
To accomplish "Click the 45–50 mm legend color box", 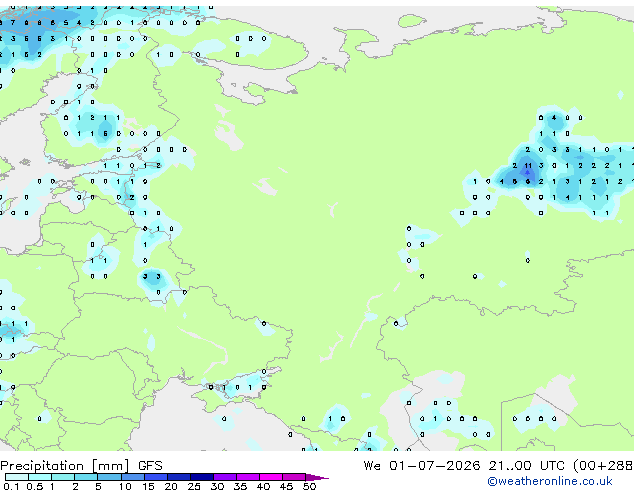I will [x=294, y=477].
